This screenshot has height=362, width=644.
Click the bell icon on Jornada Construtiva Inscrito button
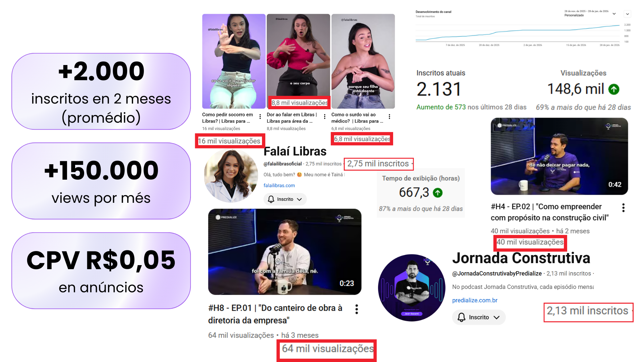(x=462, y=317)
